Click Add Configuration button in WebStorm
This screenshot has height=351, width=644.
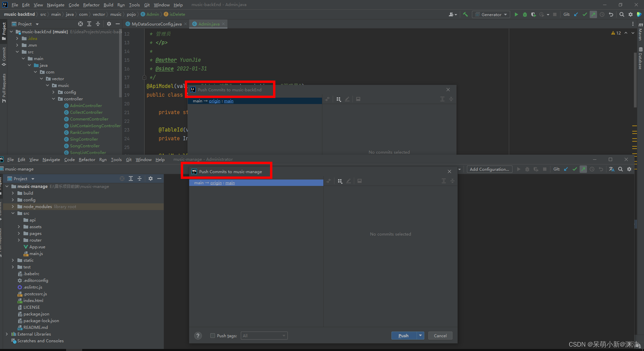(x=489, y=169)
